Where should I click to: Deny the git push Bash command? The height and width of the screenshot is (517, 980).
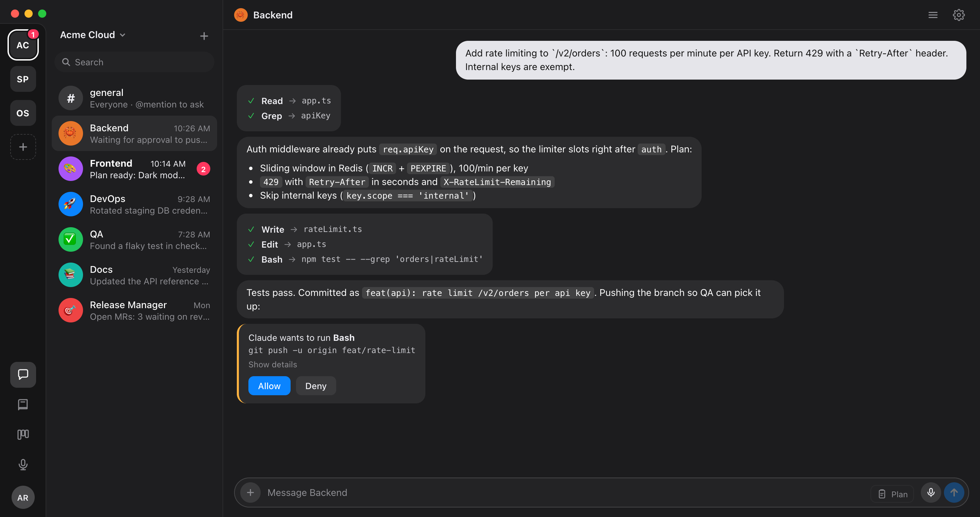coord(316,386)
